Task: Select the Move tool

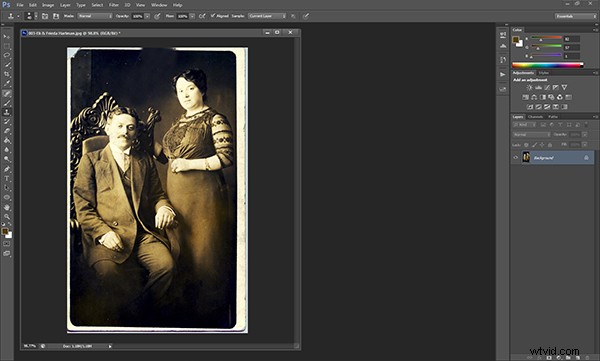Action: (x=7, y=36)
